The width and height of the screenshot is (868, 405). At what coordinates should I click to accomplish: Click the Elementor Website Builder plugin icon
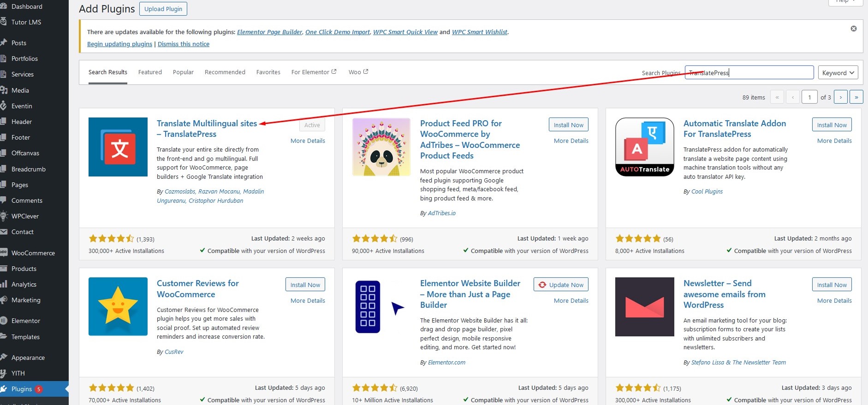click(381, 306)
